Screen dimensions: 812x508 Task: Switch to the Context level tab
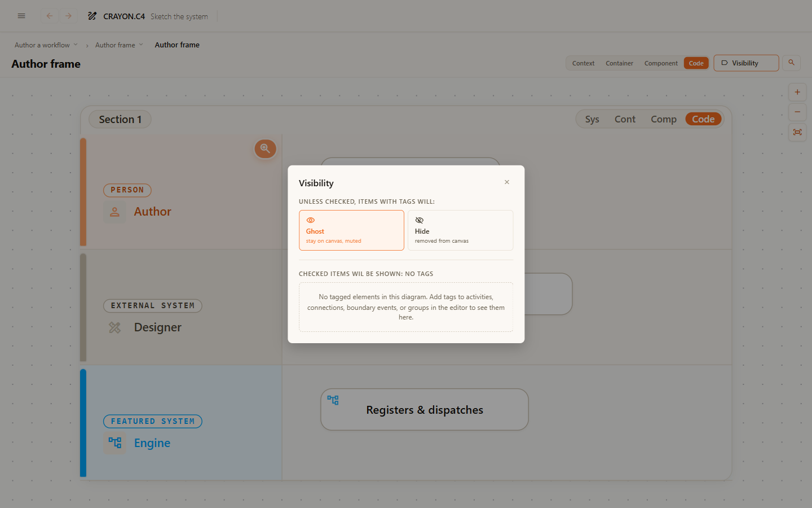pyautogui.click(x=583, y=63)
